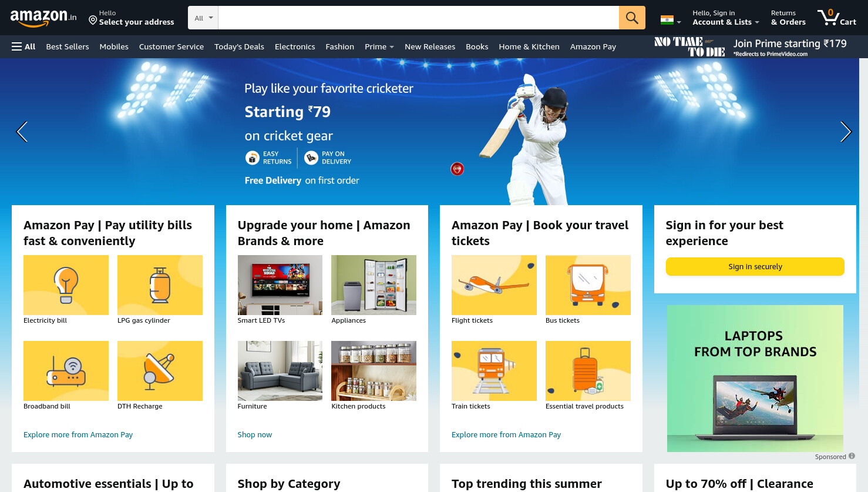Open Electronics in navigation bar
This screenshot has height=492, width=868.
[295, 46]
